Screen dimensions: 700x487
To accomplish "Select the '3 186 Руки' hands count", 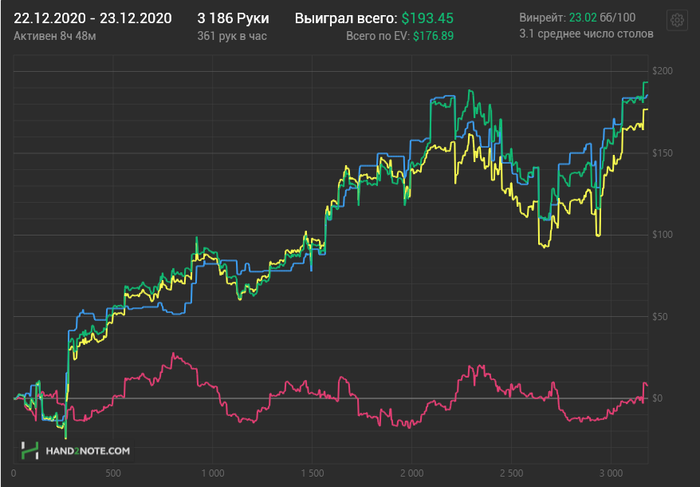I will pos(233,18).
